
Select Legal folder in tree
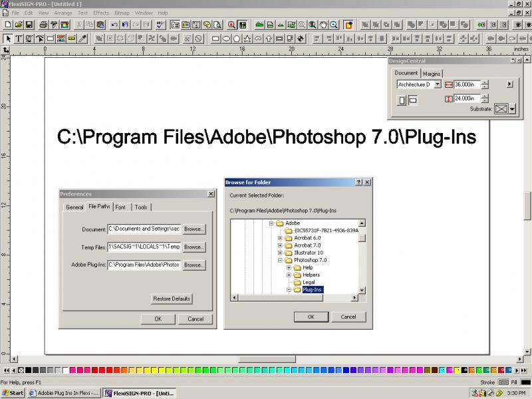click(309, 283)
